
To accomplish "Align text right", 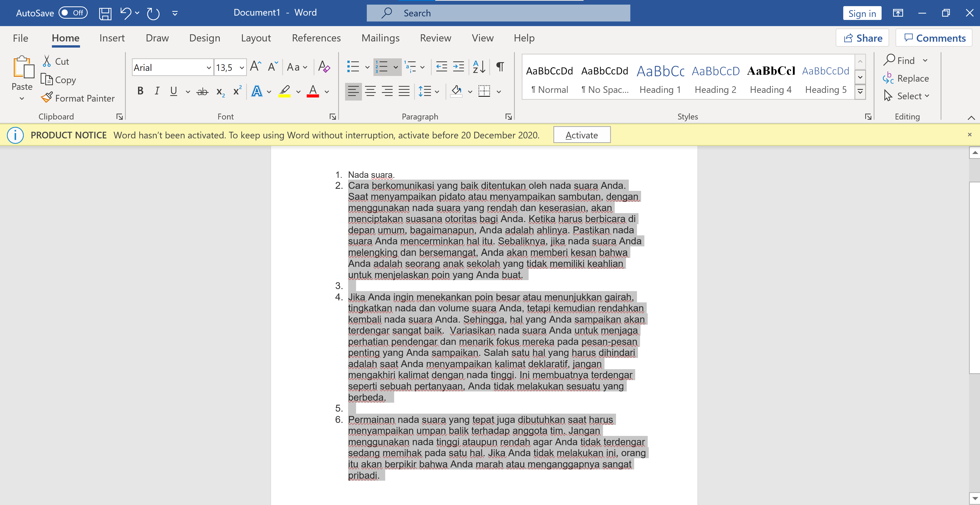I will (x=387, y=91).
